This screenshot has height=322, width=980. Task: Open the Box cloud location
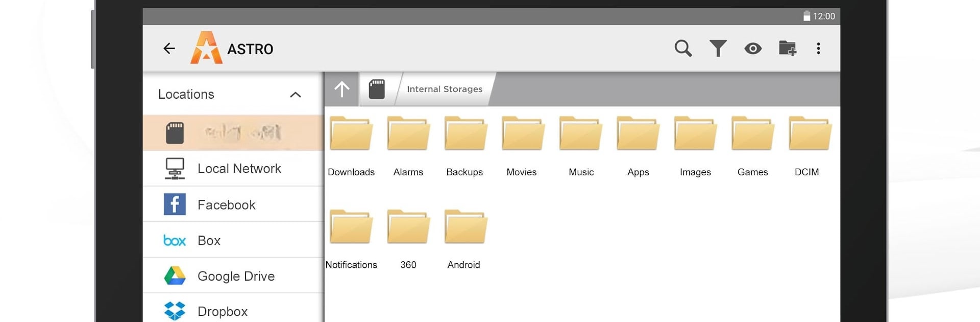[x=233, y=240]
